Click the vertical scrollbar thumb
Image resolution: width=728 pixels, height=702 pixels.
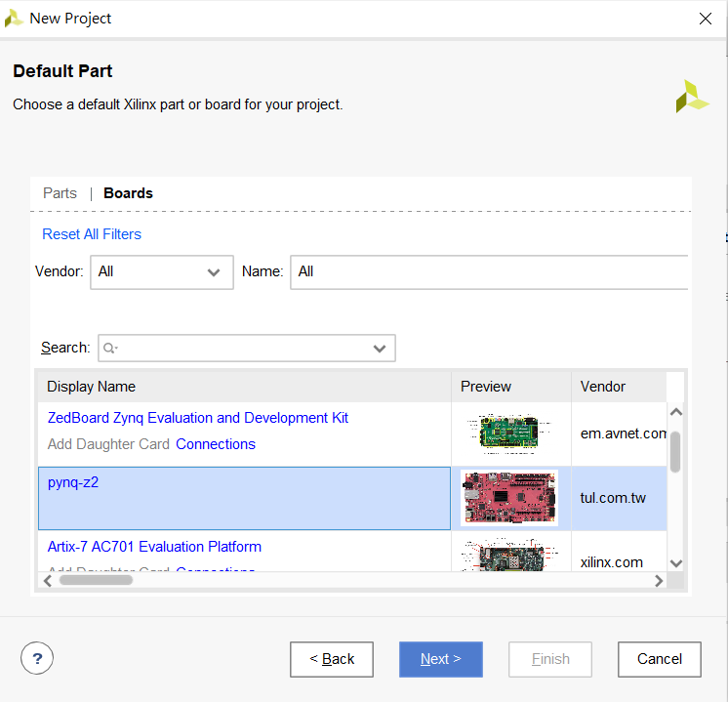675,452
